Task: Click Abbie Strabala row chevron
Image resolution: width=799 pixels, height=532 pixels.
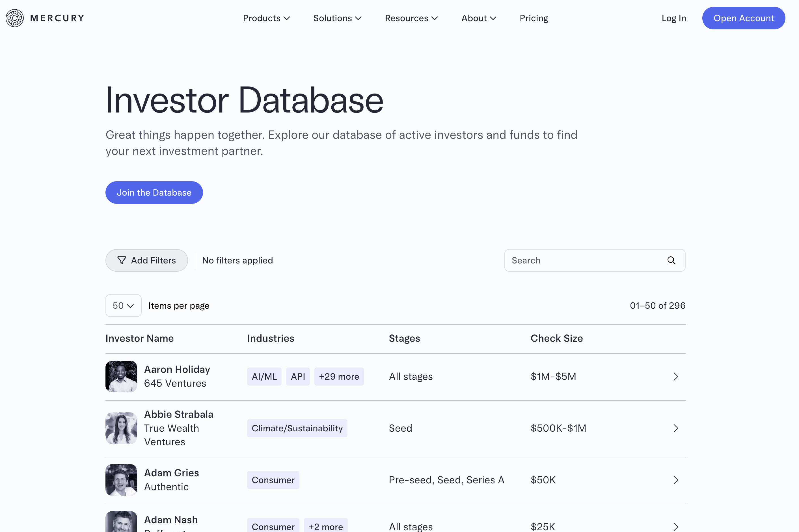Action: coord(675,428)
